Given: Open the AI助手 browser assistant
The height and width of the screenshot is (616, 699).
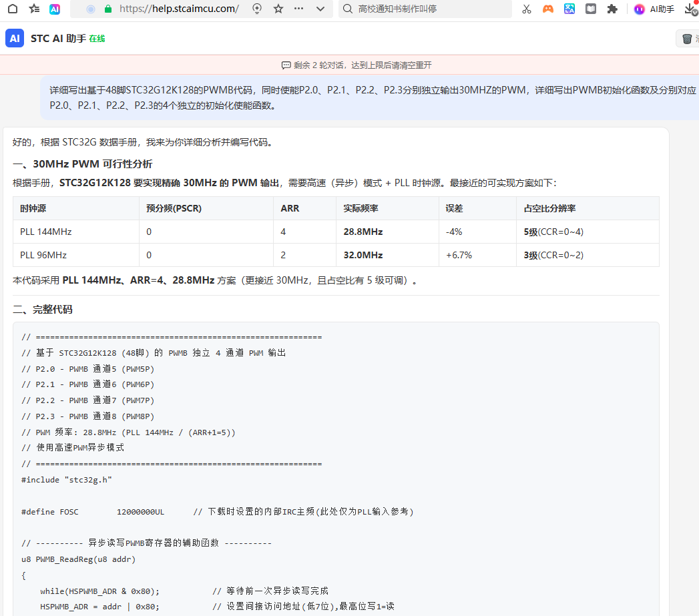Looking at the screenshot, I should [654, 9].
